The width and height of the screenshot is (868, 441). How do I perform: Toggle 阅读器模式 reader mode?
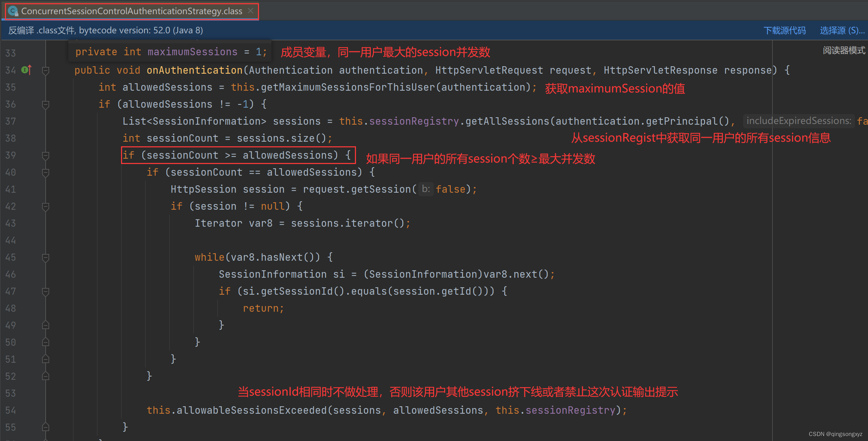click(x=844, y=50)
